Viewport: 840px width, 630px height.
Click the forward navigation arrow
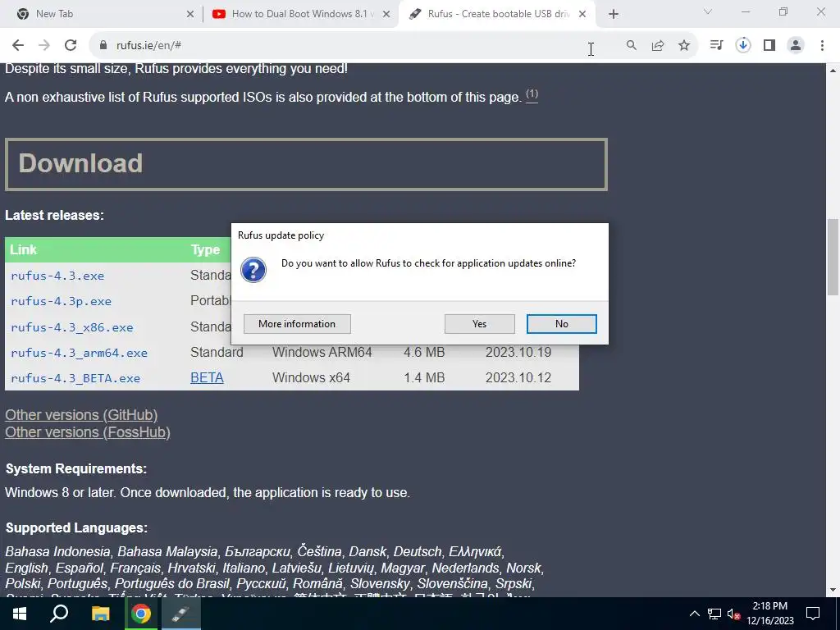pyautogui.click(x=44, y=46)
